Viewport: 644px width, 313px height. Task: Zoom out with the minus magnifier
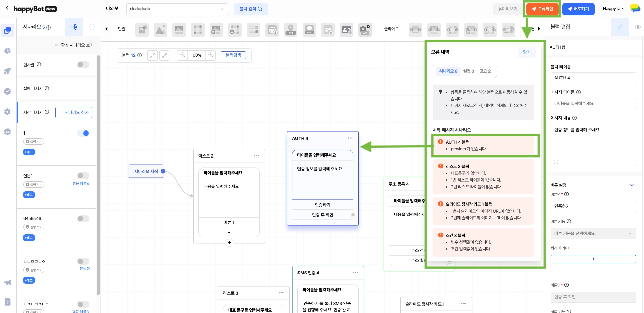(183, 55)
